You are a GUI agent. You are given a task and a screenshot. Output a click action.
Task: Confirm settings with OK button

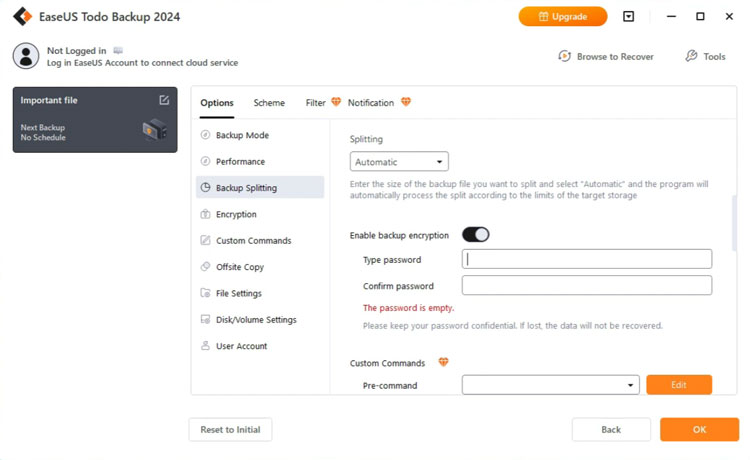tap(699, 429)
